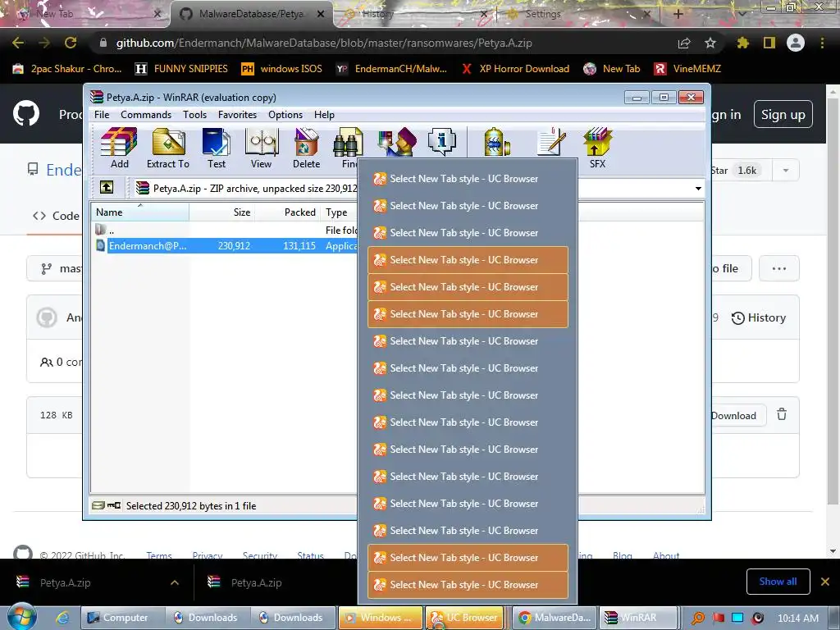Image resolution: width=840 pixels, height=630 pixels.
Task: Click the Sign up button on GitHub
Action: 783,114
